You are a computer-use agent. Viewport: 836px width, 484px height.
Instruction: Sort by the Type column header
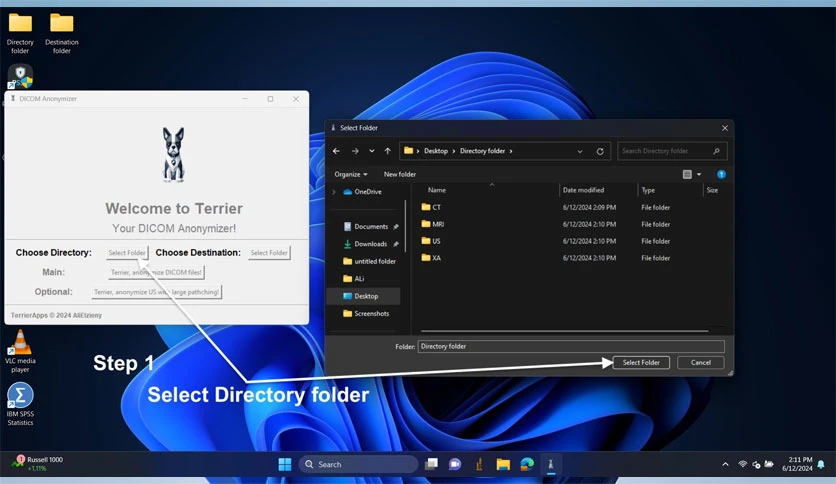coord(648,190)
